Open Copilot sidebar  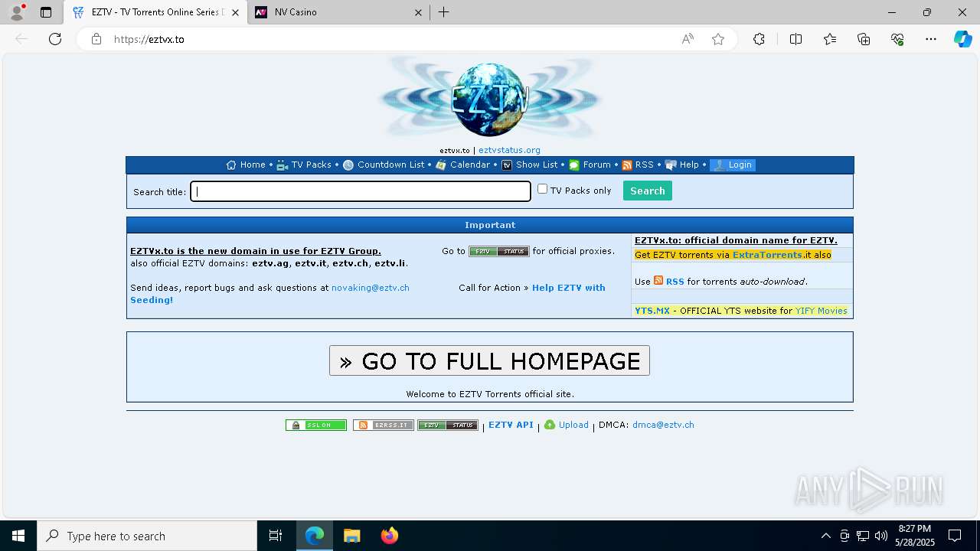(x=962, y=39)
